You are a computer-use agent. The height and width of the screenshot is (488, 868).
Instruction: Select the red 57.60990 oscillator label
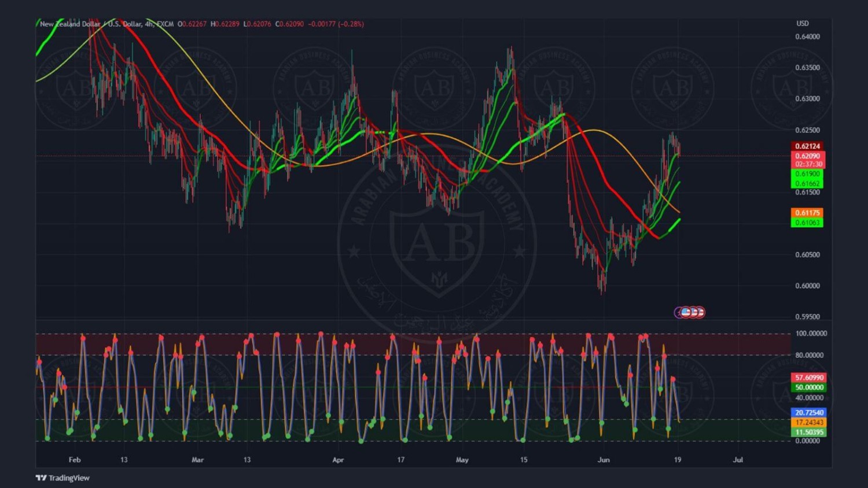click(x=808, y=378)
